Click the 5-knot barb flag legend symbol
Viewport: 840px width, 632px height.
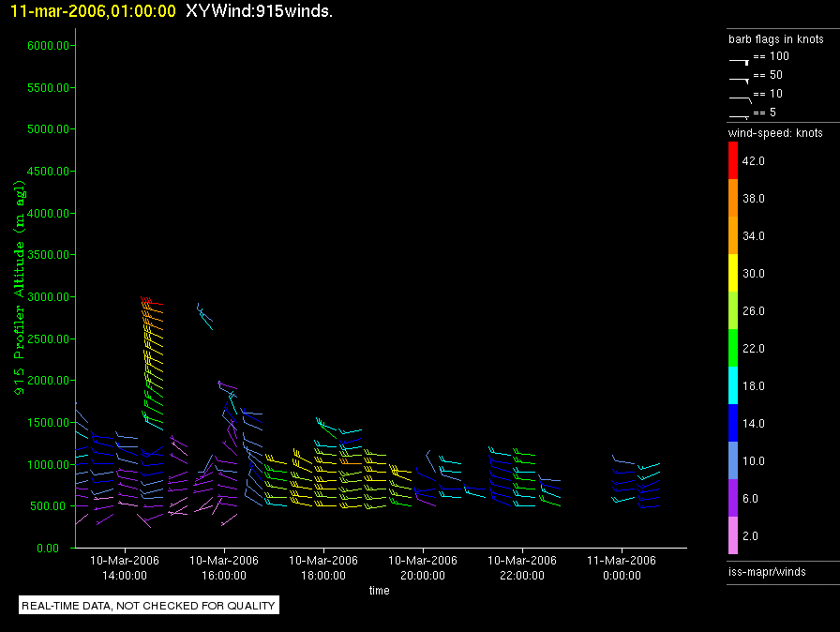[x=740, y=115]
